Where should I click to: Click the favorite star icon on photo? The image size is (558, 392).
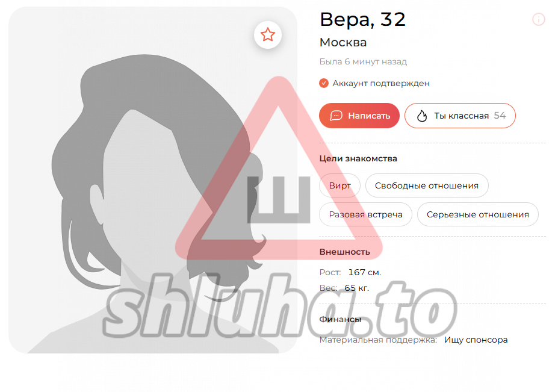tap(268, 34)
